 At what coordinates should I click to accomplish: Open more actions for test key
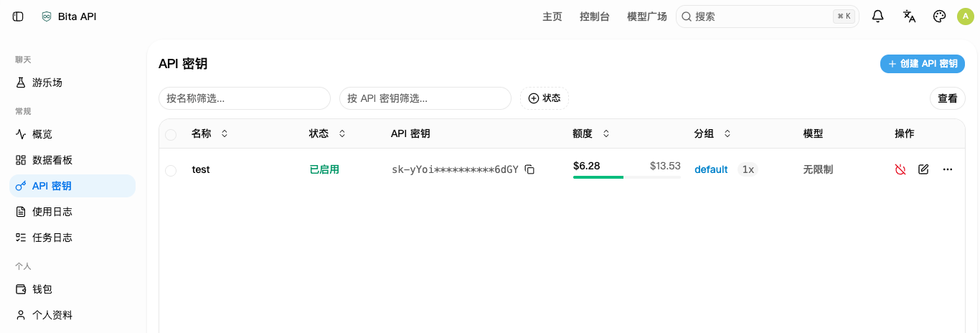pyautogui.click(x=948, y=169)
